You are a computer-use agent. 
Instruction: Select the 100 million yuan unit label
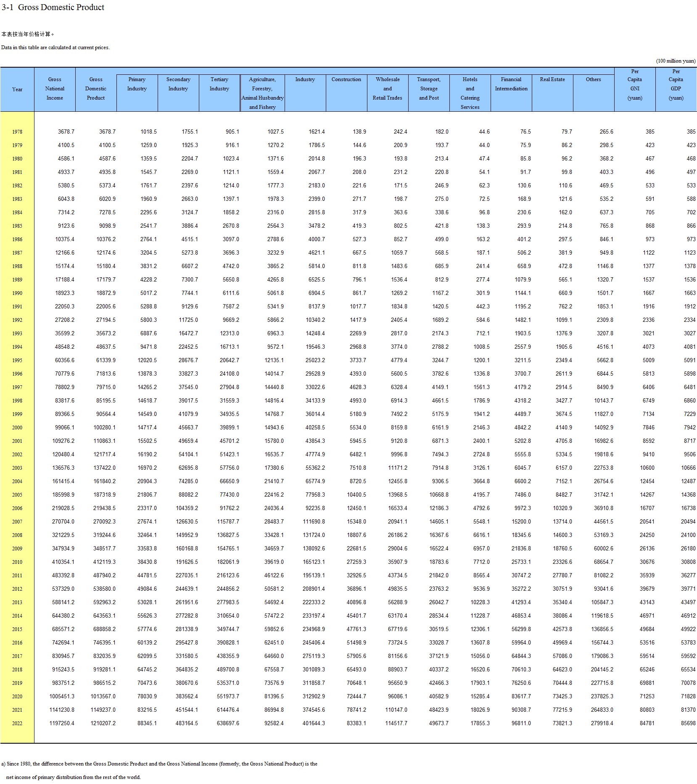676,61
